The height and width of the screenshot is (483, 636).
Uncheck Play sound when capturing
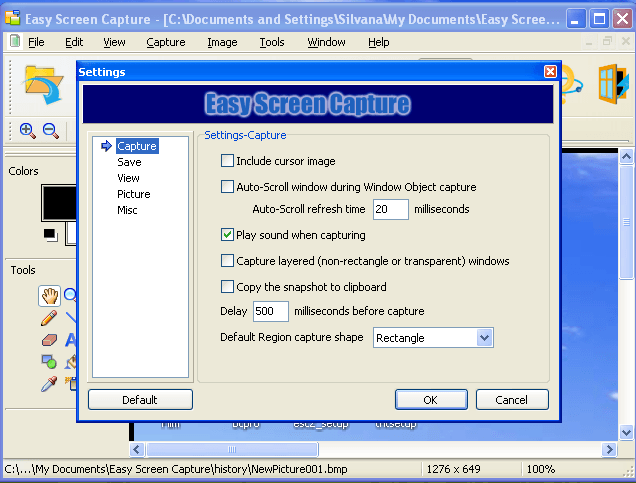[227, 235]
